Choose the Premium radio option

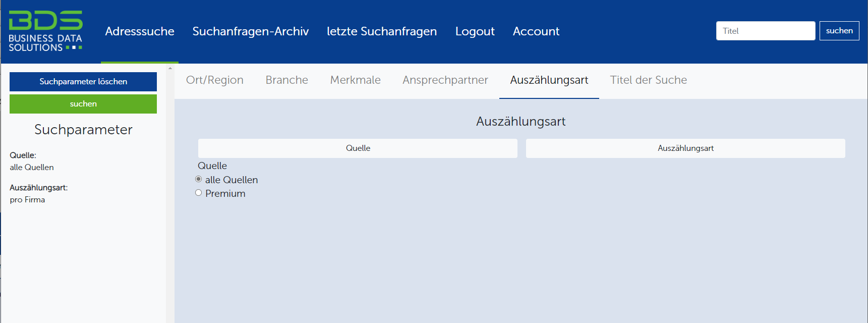click(x=199, y=193)
